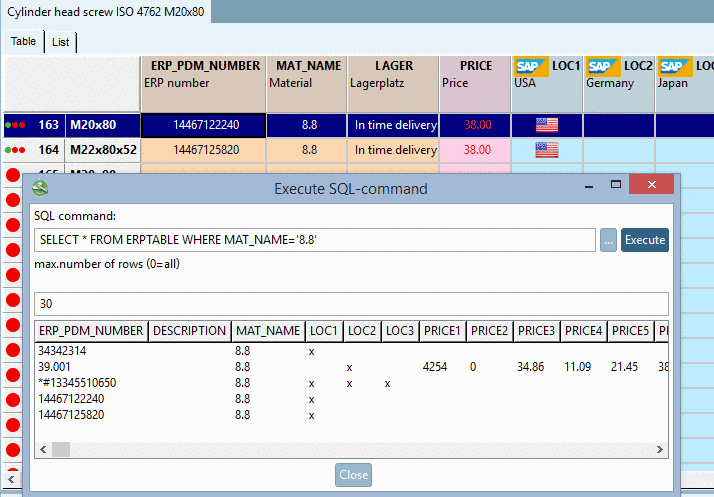Screen dimensions: 714x497
Task: Click LAGER Lagerplatz column header
Action: tap(393, 84)
